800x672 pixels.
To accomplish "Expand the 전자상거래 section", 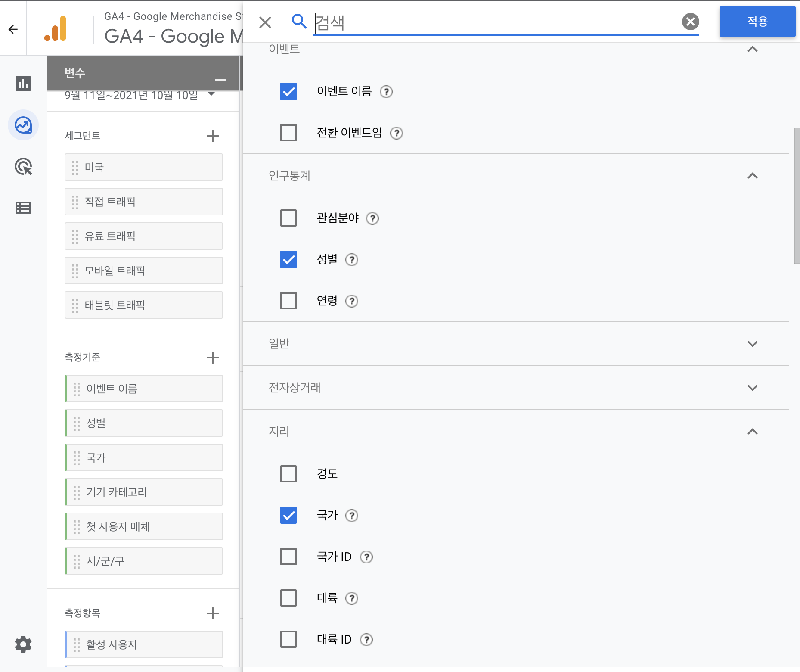I will tap(752, 388).
